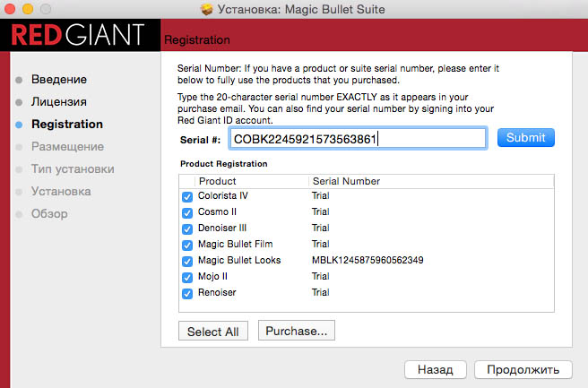Click the Trial value for Renoiser

click(321, 292)
